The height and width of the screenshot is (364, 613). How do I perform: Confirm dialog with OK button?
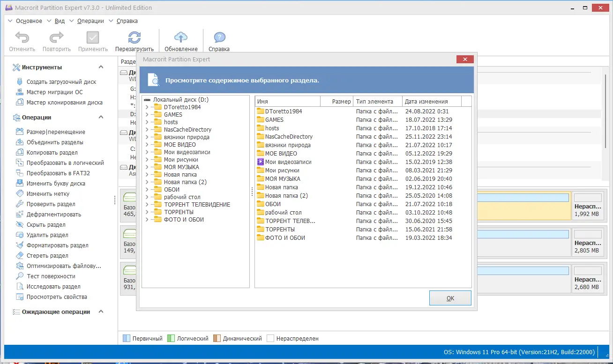point(450,298)
